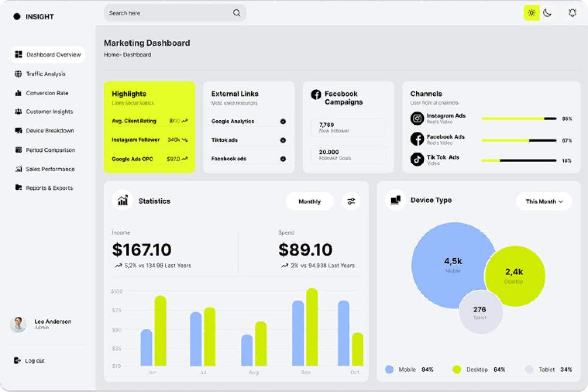
Task: Open the Monthly period selector
Action: coord(310,201)
